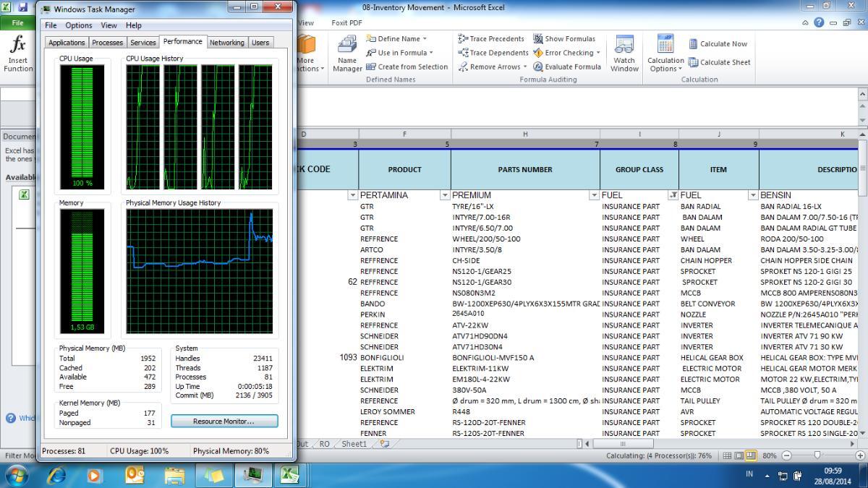Click the clock in the system tray
The width and height of the screenshot is (868, 488).
point(833,475)
